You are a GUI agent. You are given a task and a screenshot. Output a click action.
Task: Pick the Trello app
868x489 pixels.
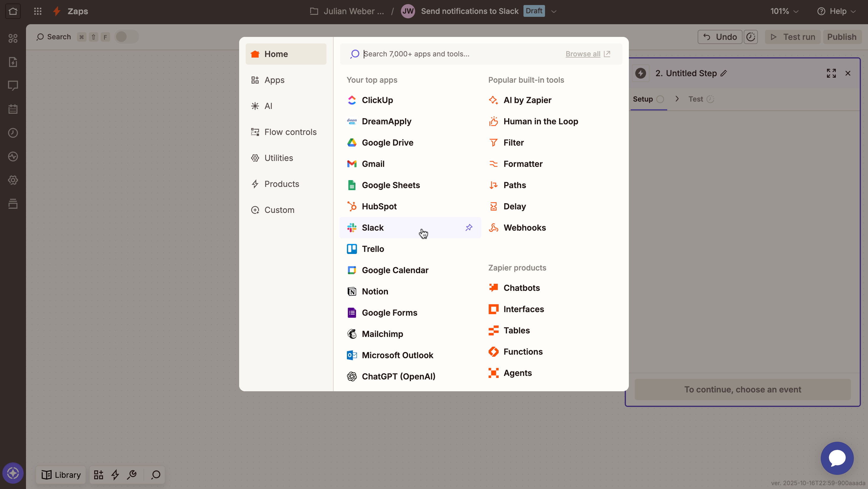click(410, 249)
